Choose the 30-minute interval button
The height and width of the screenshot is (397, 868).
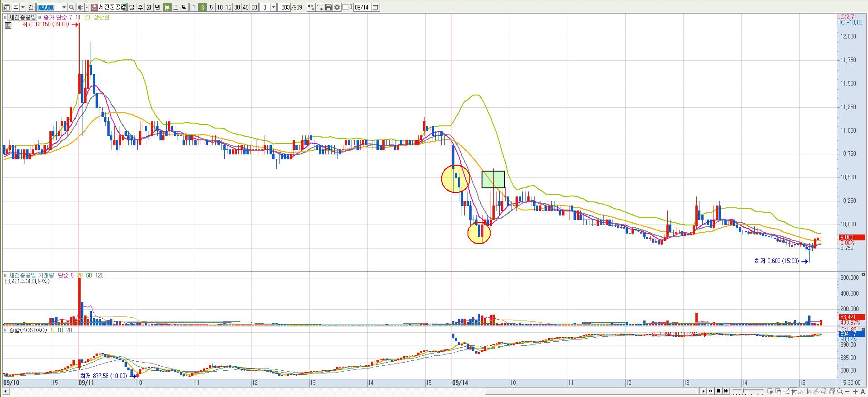coord(236,7)
